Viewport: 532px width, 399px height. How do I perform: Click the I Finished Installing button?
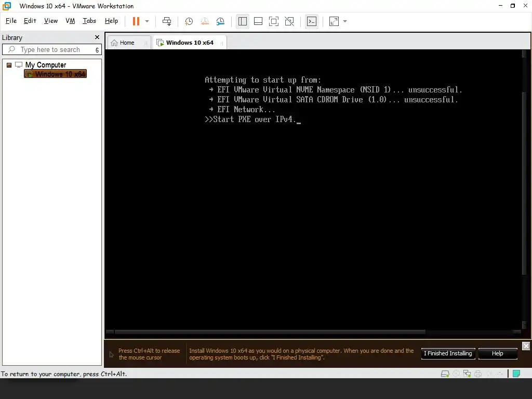pos(448,353)
